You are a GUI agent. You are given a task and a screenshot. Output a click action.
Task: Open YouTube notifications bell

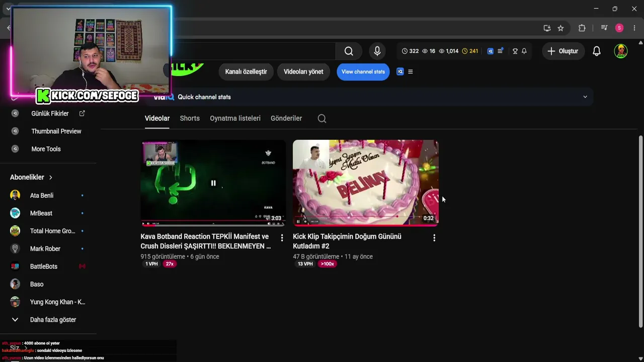597,51
